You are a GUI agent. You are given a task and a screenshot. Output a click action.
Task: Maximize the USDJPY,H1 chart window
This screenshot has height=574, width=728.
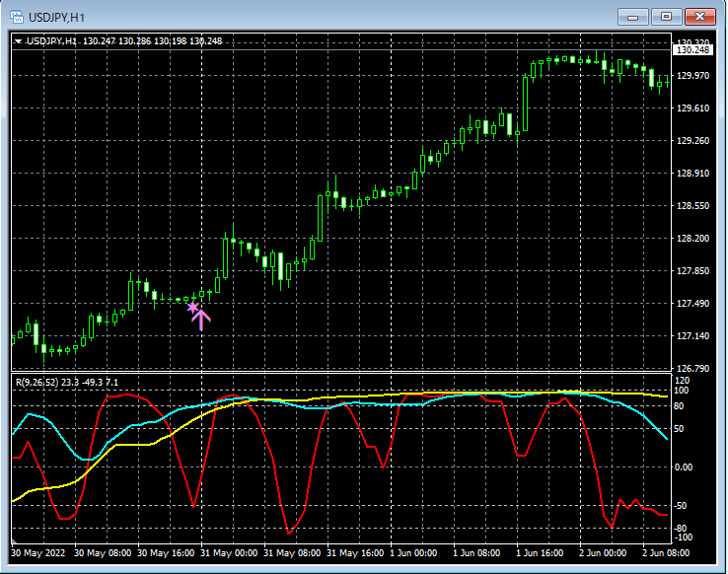pyautogui.click(x=667, y=17)
